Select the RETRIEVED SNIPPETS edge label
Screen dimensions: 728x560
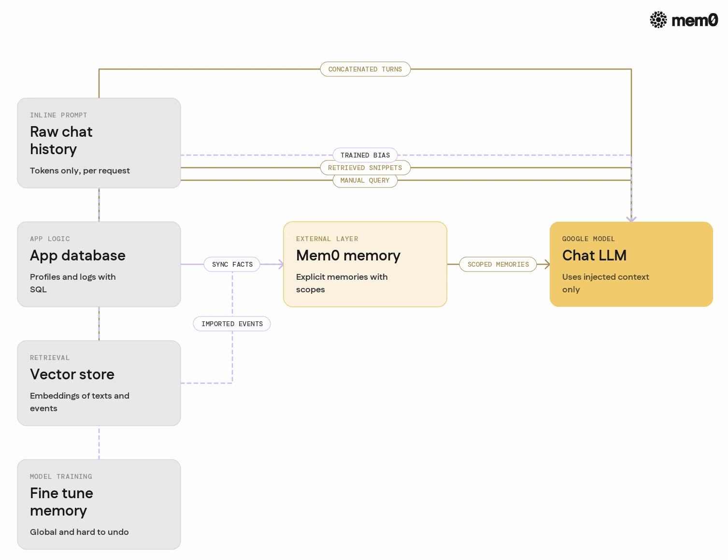[x=365, y=168]
